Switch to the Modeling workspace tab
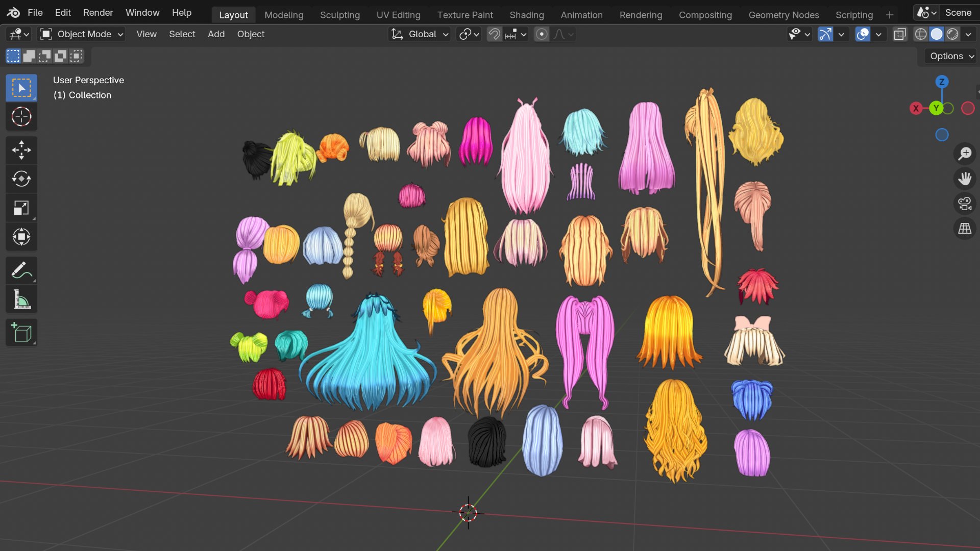Viewport: 980px width, 551px height. tap(284, 15)
